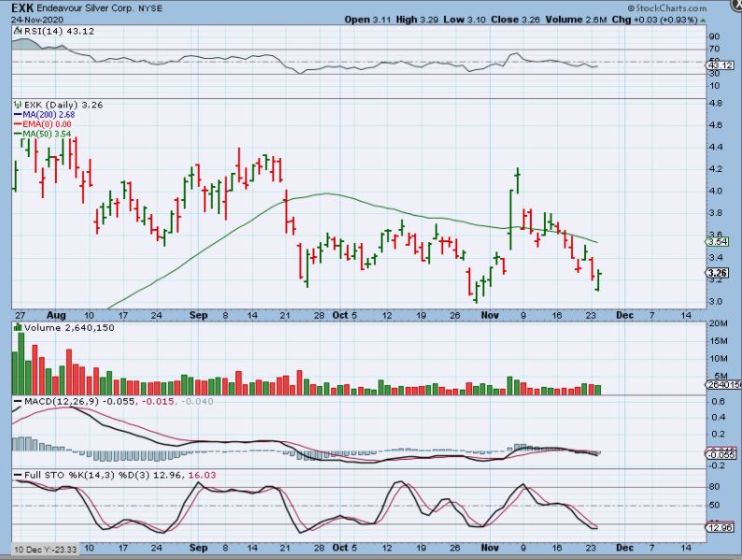Click the 10 Dec Y:-23.33 cursor readout
742x560 pixels.
(45, 550)
